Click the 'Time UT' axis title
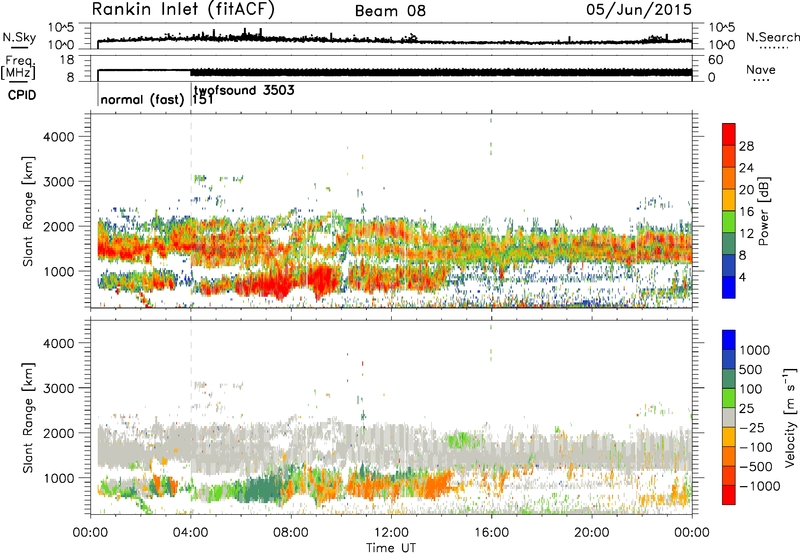This screenshot has height=554, width=800. [391, 548]
